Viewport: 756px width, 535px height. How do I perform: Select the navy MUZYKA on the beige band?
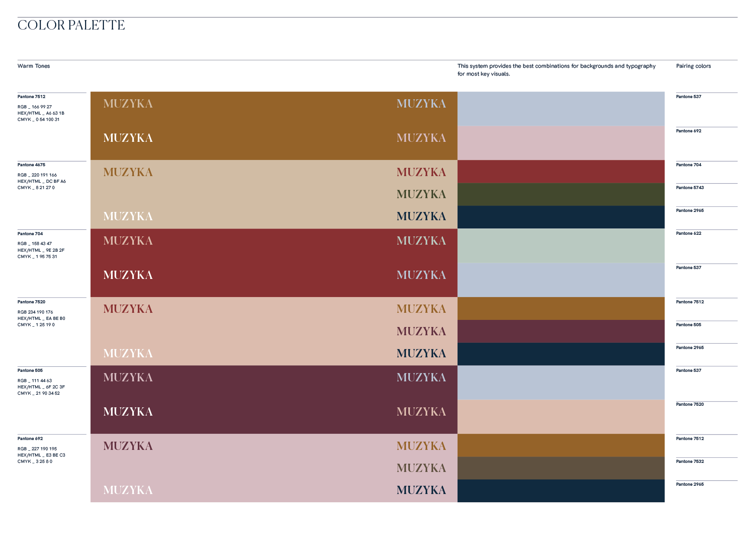(421, 216)
